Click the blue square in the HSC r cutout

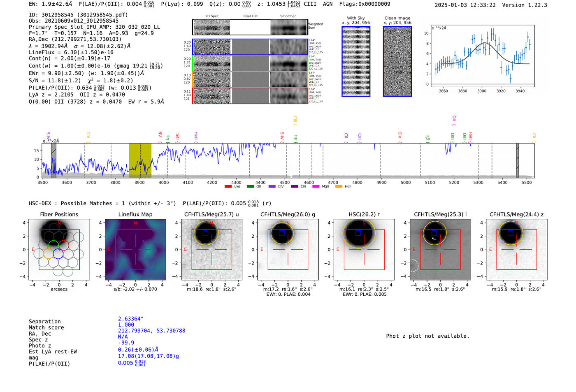point(358,233)
